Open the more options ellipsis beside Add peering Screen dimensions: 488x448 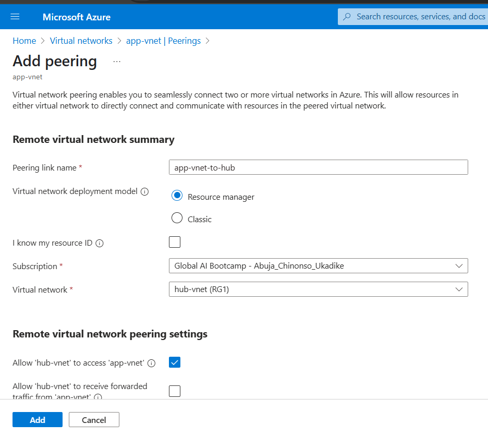[117, 62]
